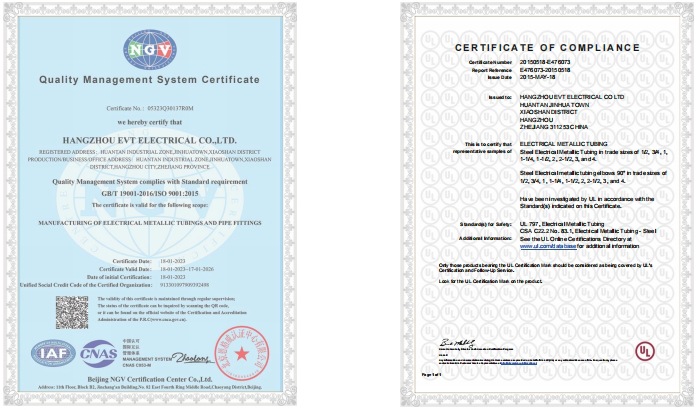Click the 'Date of initial Certification' label

coord(119,277)
